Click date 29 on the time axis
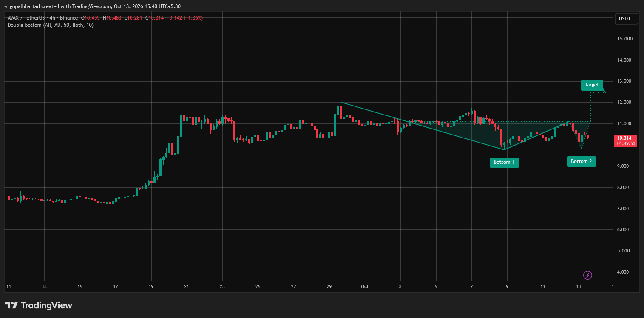Viewport: 644px width, 318px height. pos(329,286)
